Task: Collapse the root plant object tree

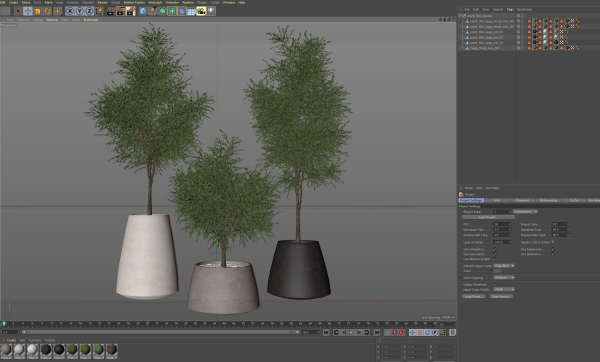Action: point(461,16)
